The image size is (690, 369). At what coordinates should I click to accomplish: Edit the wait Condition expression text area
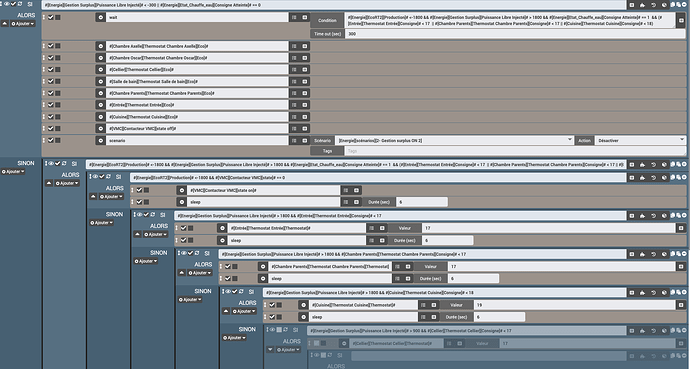tap(510, 20)
